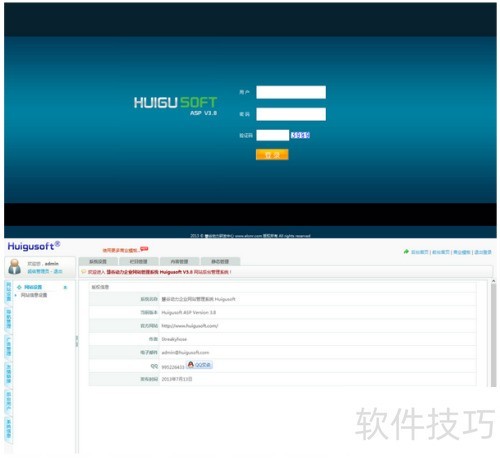Click the captcha verification code image
This screenshot has width=500, height=461.
pyautogui.click(x=300, y=135)
